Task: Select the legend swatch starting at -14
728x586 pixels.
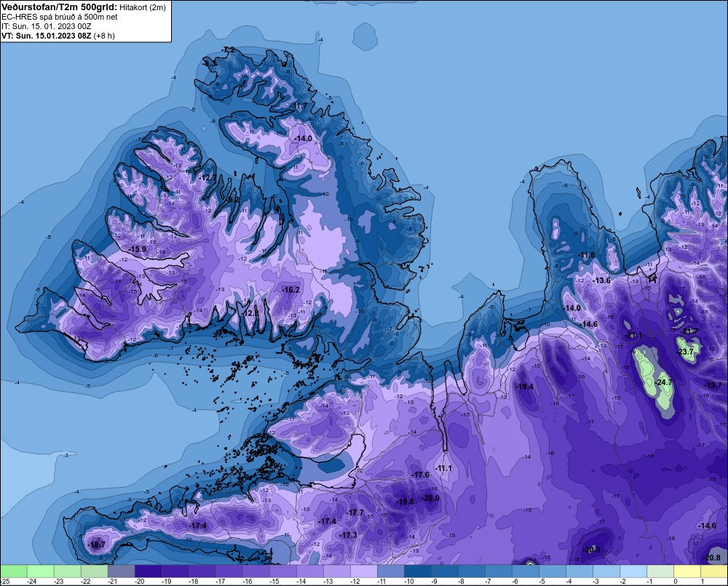Action: click(309, 571)
